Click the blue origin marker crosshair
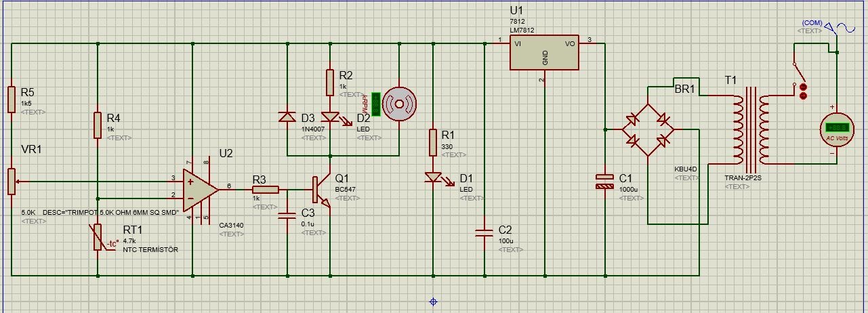 click(434, 301)
